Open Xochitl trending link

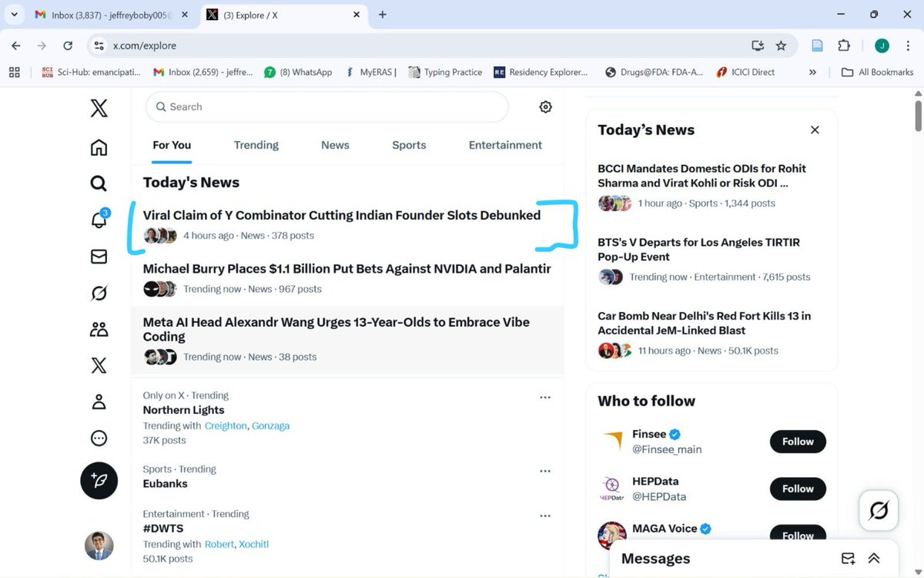(x=253, y=544)
